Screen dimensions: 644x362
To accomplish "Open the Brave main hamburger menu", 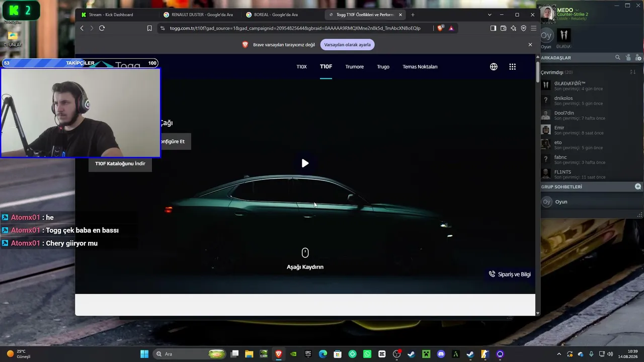I will pos(533,28).
